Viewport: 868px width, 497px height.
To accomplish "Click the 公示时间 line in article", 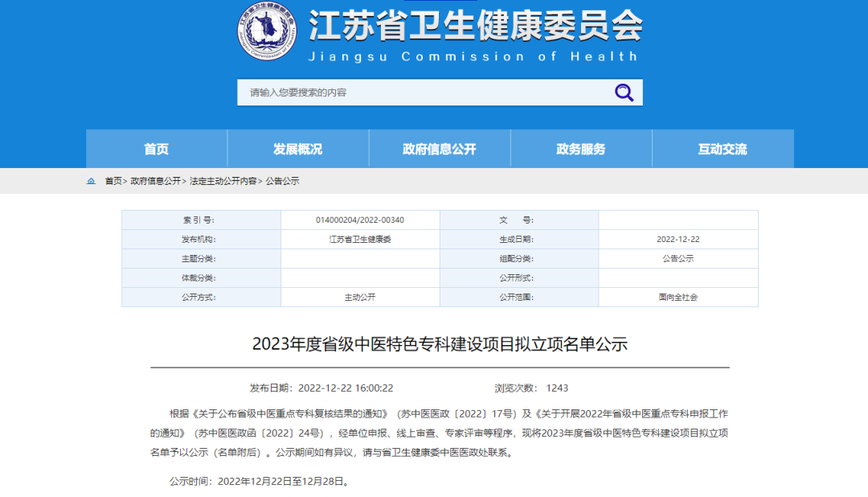I will (x=260, y=481).
